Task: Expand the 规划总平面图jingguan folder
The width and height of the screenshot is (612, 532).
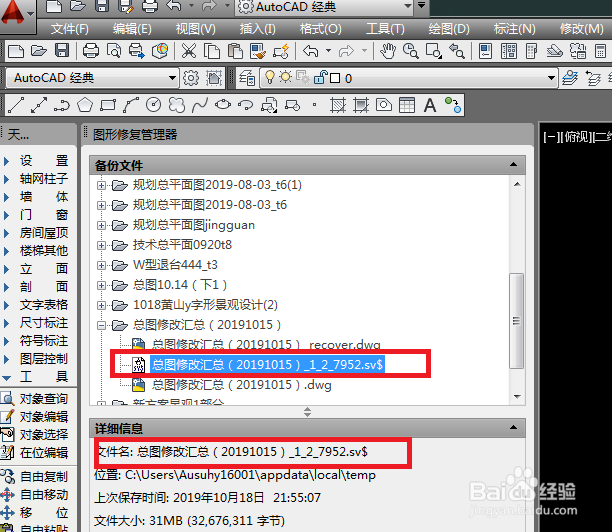Action: point(101,225)
